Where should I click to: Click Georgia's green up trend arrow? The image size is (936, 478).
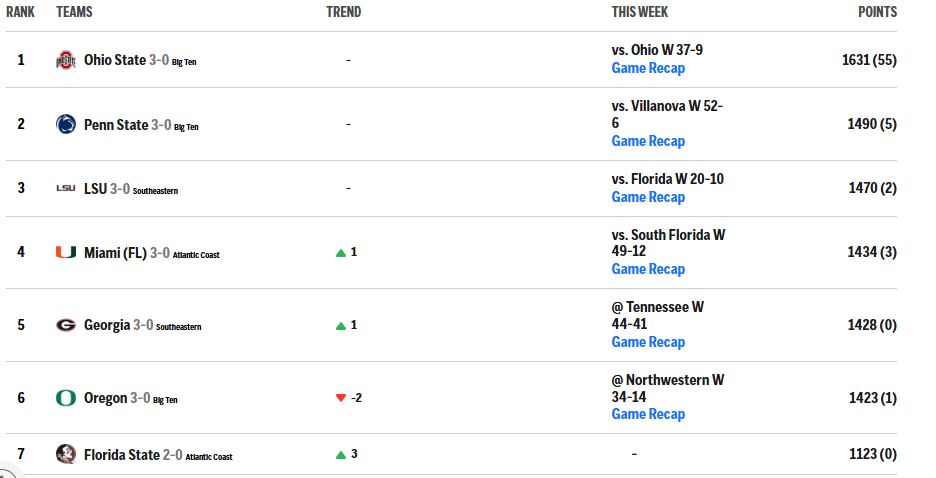pos(341,326)
